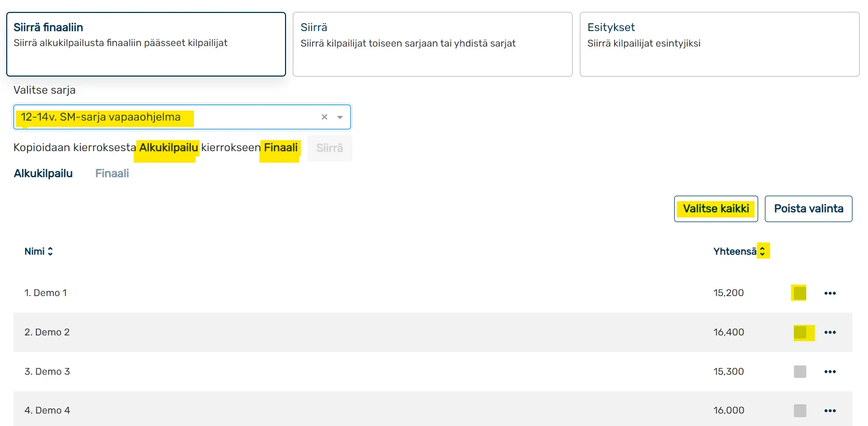Switch to the Finaali tab
Image resolution: width=868 pixels, height=426 pixels.
(112, 173)
